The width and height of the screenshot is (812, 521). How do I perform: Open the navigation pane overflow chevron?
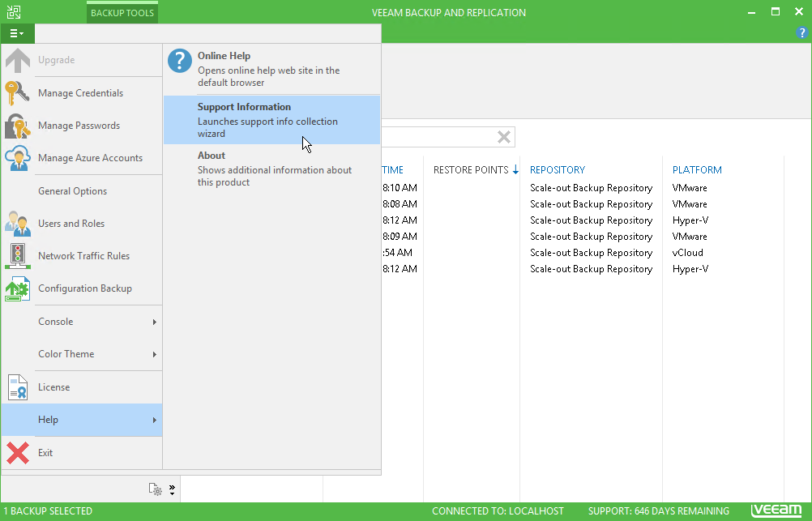172,489
